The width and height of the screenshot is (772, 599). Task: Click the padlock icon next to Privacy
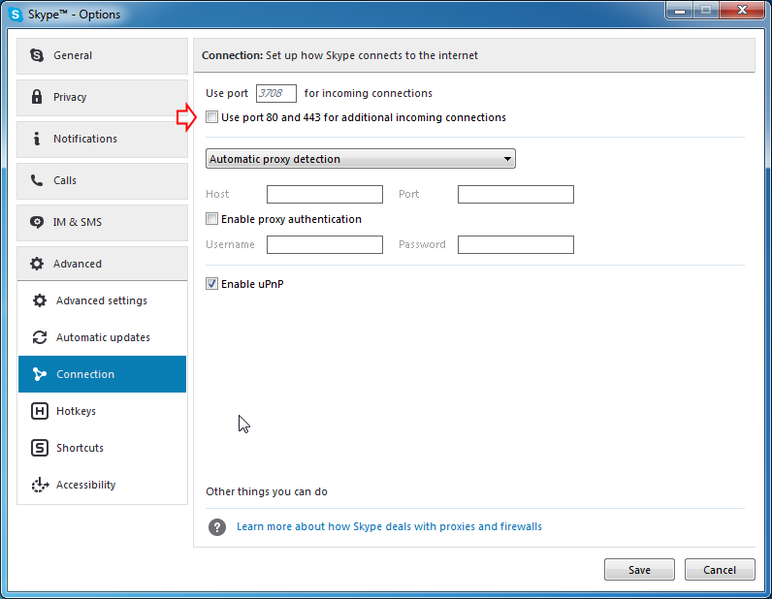37,97
